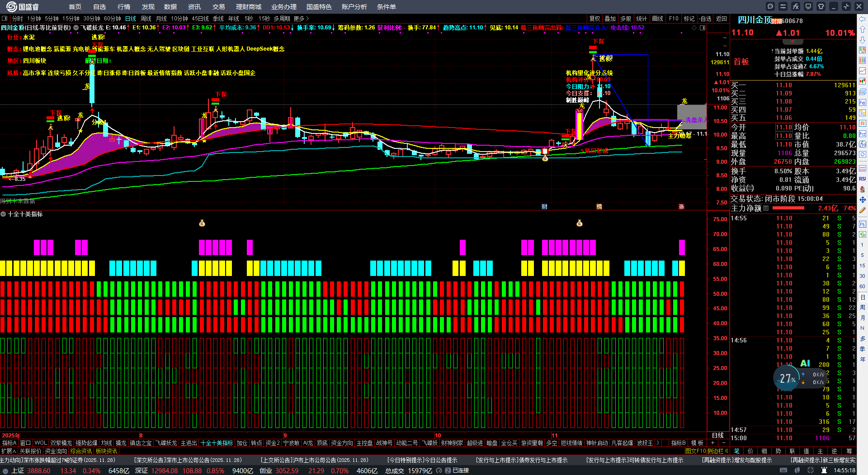The width and height of the screenshot is (868, 475).
Task: Toggle the left panel icon before 分时
Action: tap(5, 19)
